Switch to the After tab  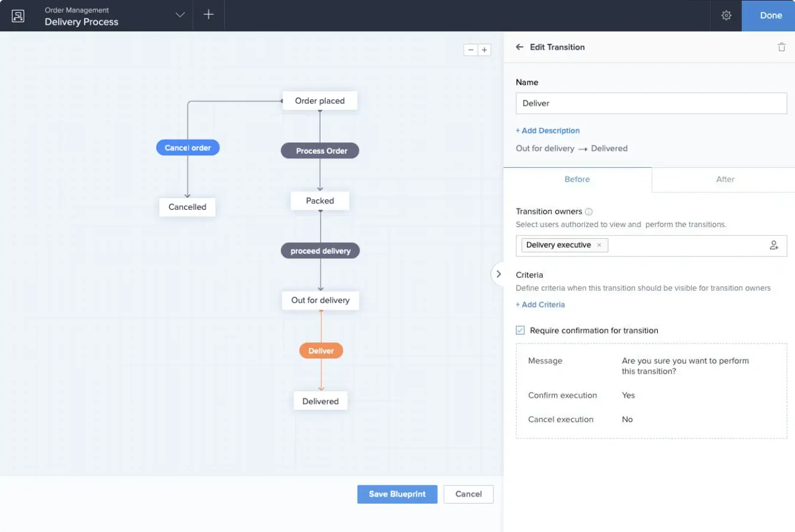(725, 179)
